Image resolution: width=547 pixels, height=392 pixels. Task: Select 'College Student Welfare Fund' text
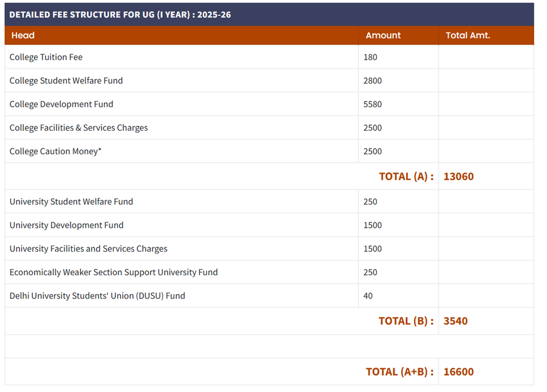pyautogui.click(x=66, y=81)
